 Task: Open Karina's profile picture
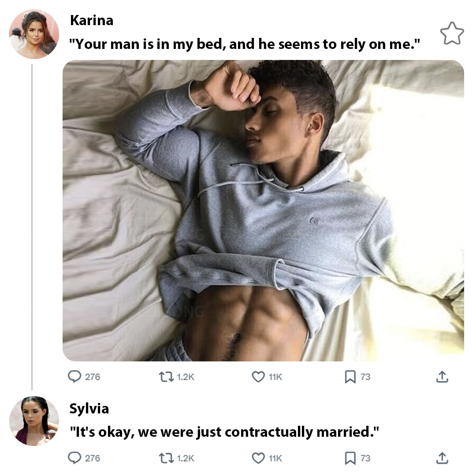coord(34,34)
